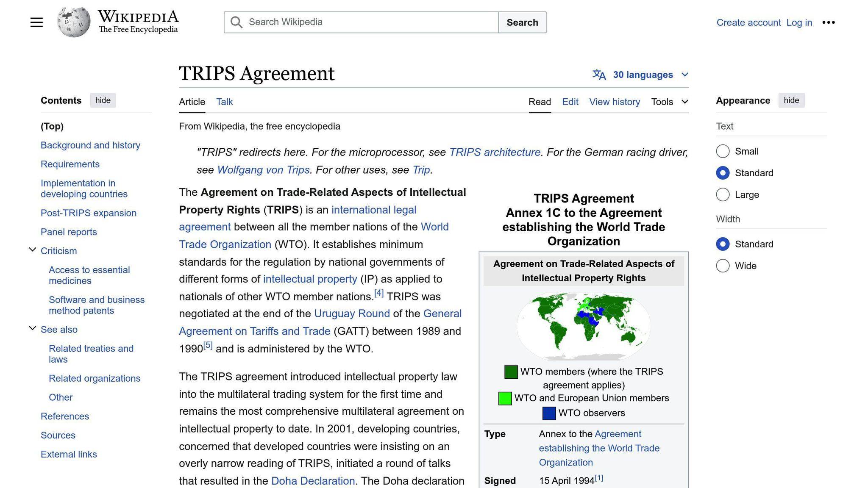Go to Related treaties and laws subsection
Screen dimensions: 868x488
91,354
